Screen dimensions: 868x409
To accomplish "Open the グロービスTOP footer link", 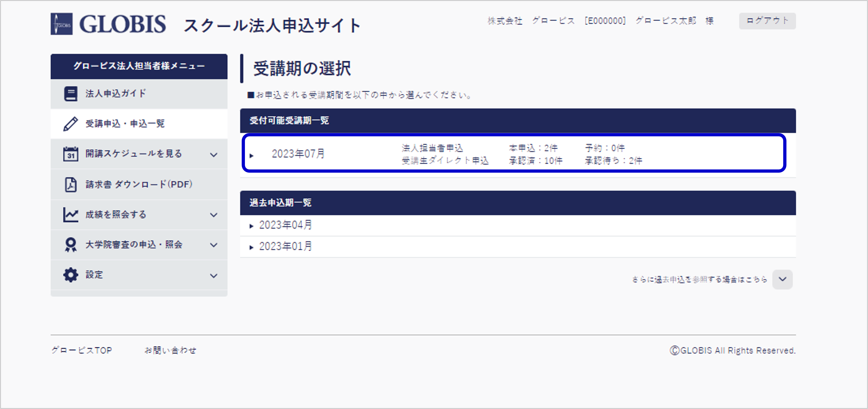I will click(x=81, y=350).
